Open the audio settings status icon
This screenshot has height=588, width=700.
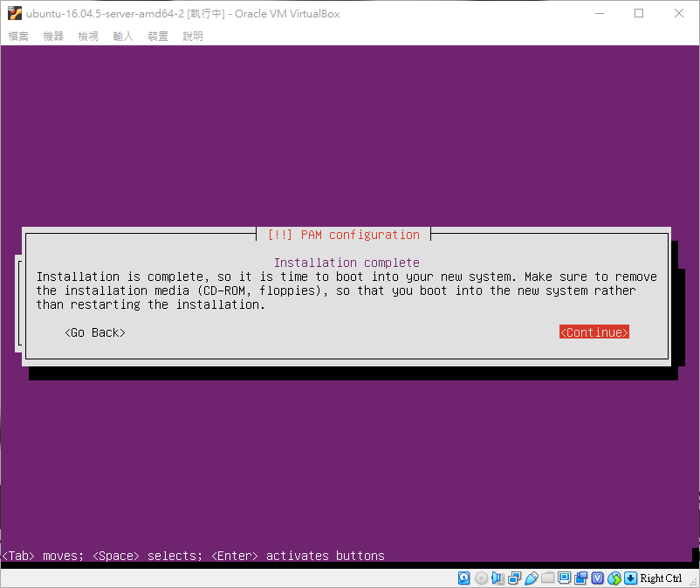point(498,578)
